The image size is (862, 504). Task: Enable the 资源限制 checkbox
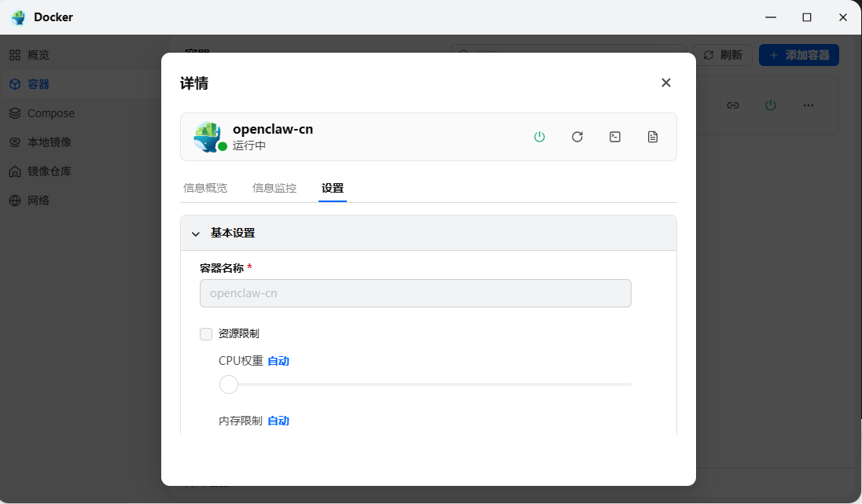pyautogui.click(x=205, y=333)
